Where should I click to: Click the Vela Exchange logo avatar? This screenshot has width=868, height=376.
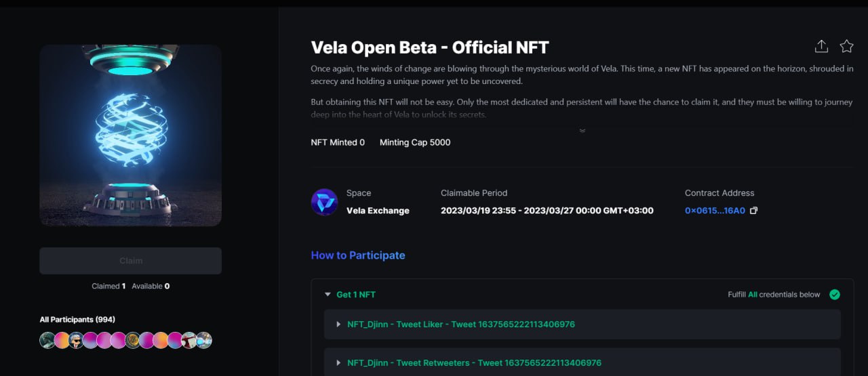[324, 202]
